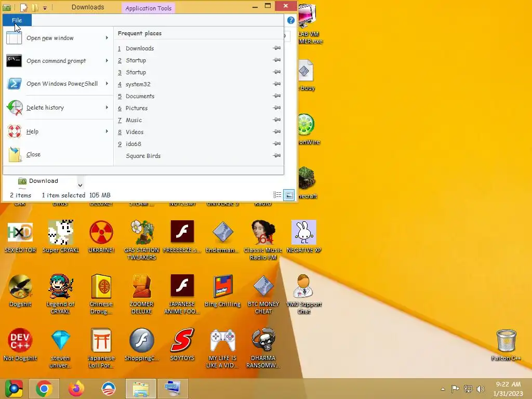532x399 pixels.
Task: Select ZOOMER DELUXE desktop icon
Action: pyautogui.click(x=141, y=294)
